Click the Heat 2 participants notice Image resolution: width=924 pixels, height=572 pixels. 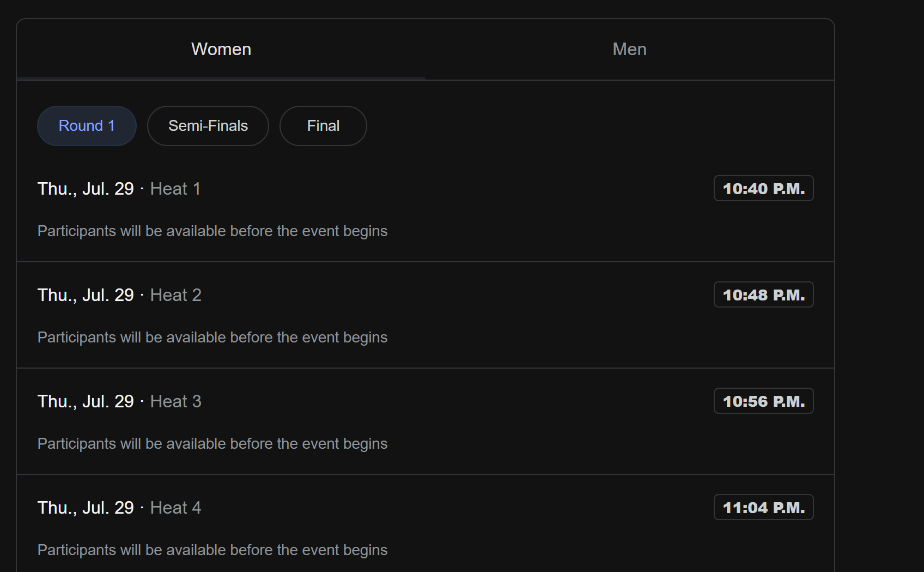point(212,338)
